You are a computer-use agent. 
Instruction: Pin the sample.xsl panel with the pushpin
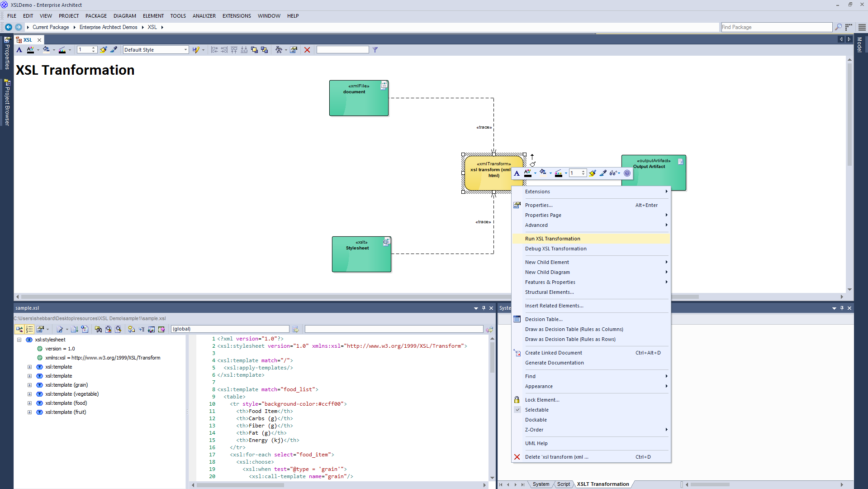tap(484, 308)
